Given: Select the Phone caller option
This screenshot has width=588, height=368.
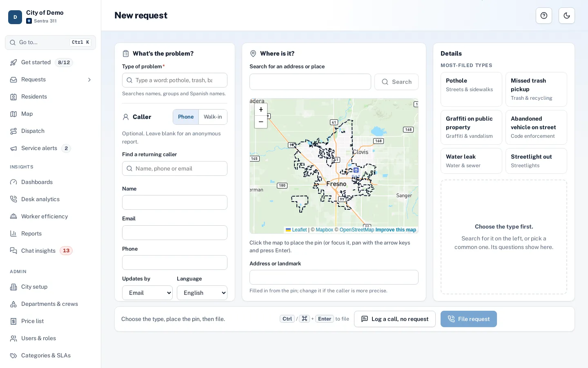Looking at the screenshot, I should point(186,117).
